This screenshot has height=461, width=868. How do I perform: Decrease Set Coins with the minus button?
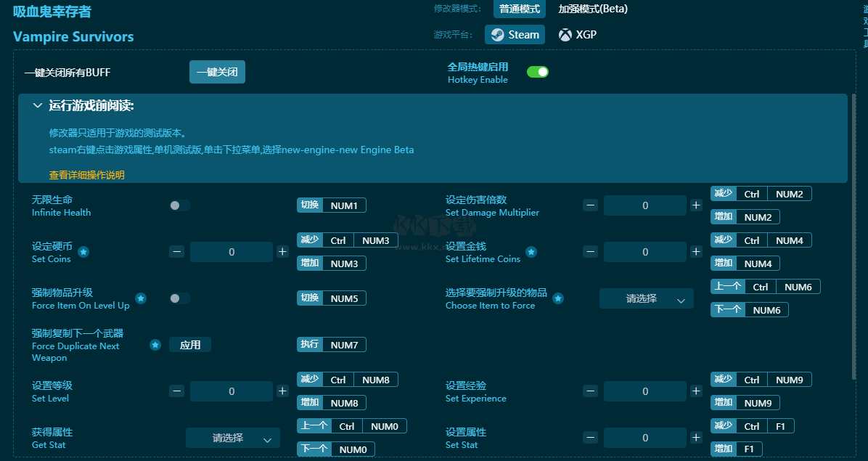(x=176, y=252)
